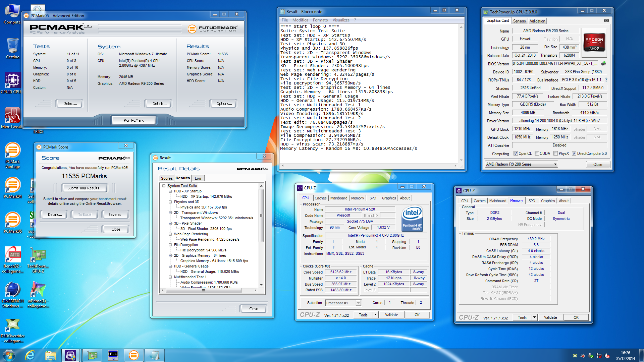
Task: Toggle the CUDA checkbox in GPU-Z
Action: (537, 154)
